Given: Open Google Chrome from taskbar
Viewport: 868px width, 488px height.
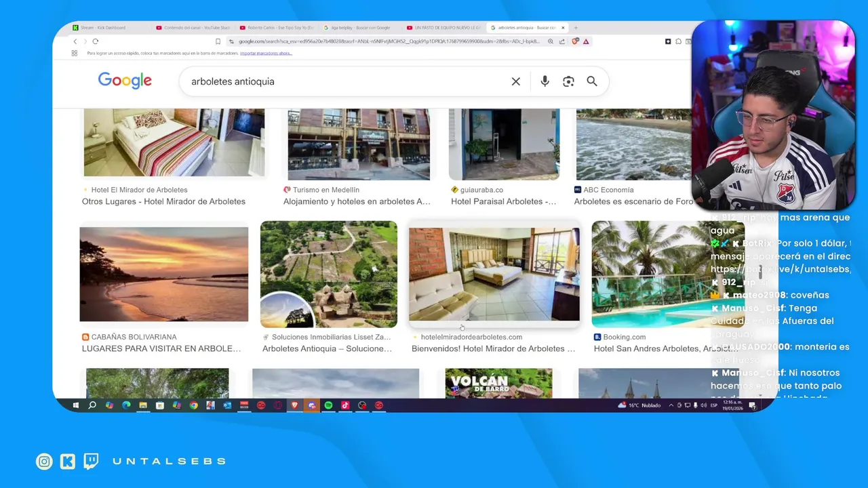Looking at the screenshot, I should coord(193,405).
